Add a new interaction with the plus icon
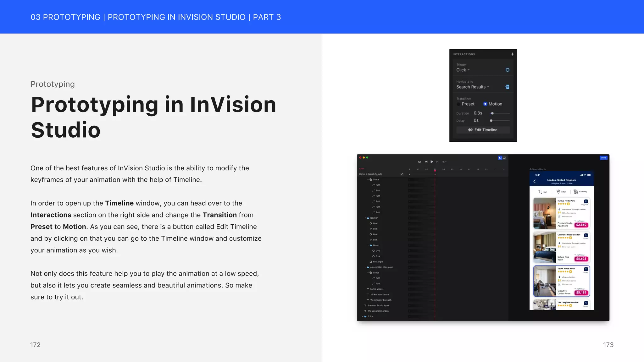The height and width of the screenshot is (362, 644). [x=512, y=54]
